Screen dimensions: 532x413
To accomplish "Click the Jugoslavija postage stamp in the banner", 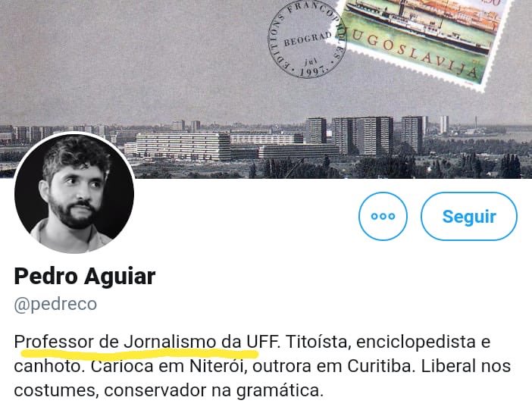I will point(422,41).
